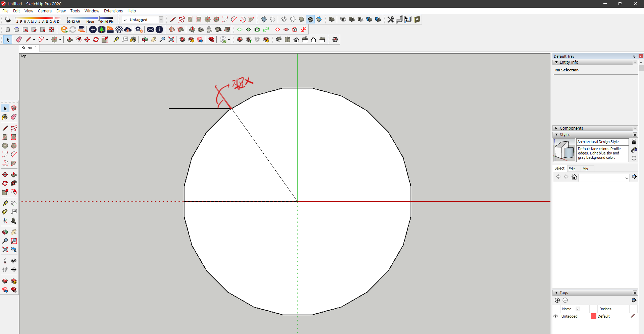Open arc tool dropdown arrow in toolbar
This screenshot has width=644, height=334.
click(47, 40)
